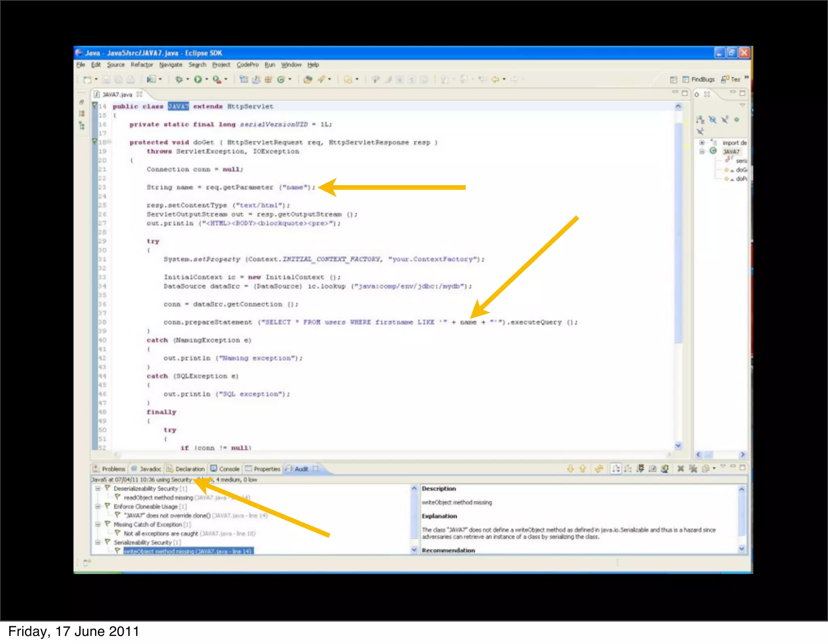
Task: Toggle the second sort mode button in Audit toolbar
Action: 627,469
